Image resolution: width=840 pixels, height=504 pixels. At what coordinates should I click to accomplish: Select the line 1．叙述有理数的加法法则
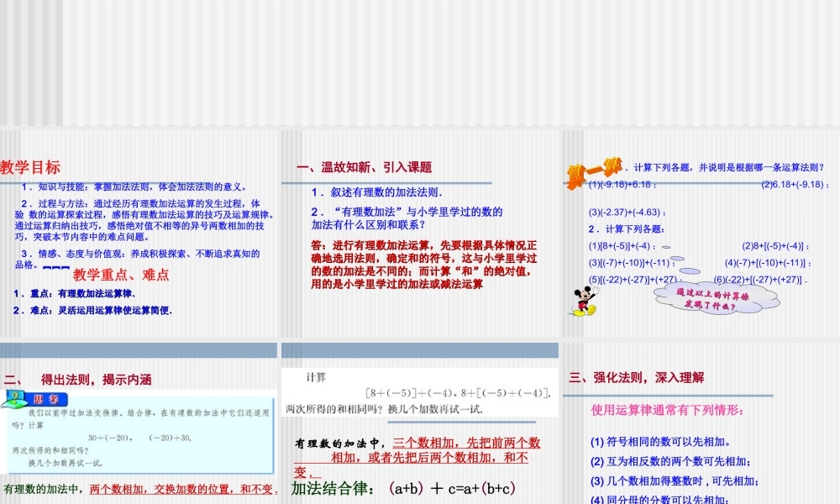pyautogui.click(x=377, y=192)
